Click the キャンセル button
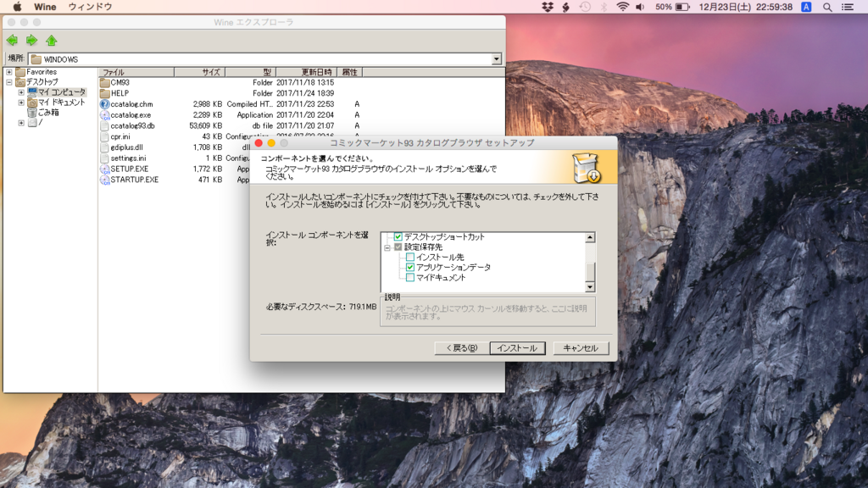 click(581, 348)
